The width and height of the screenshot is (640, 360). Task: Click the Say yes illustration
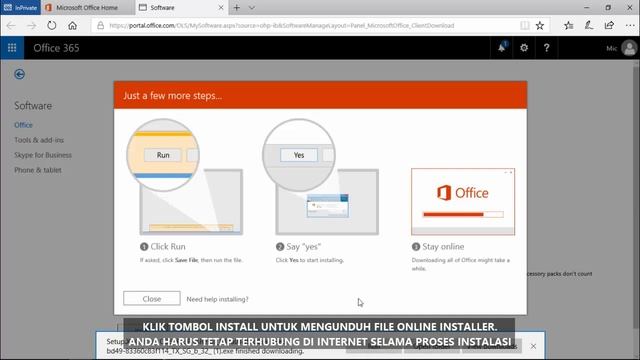321,177
